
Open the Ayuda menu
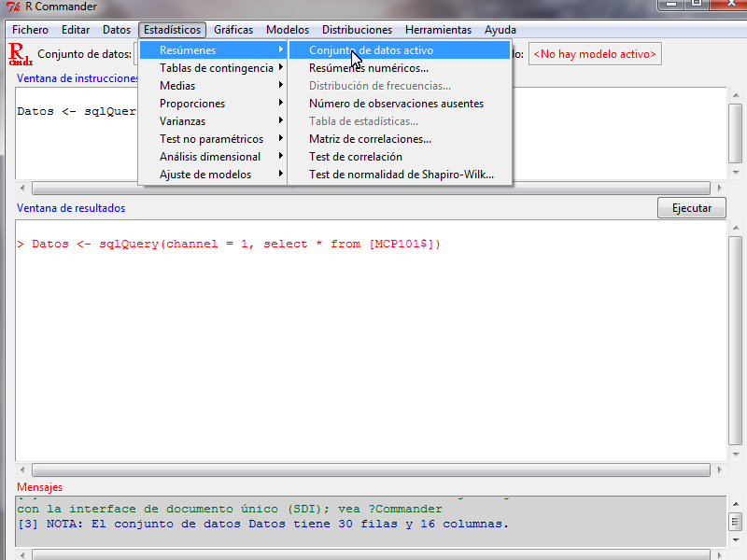pos(500,30)
